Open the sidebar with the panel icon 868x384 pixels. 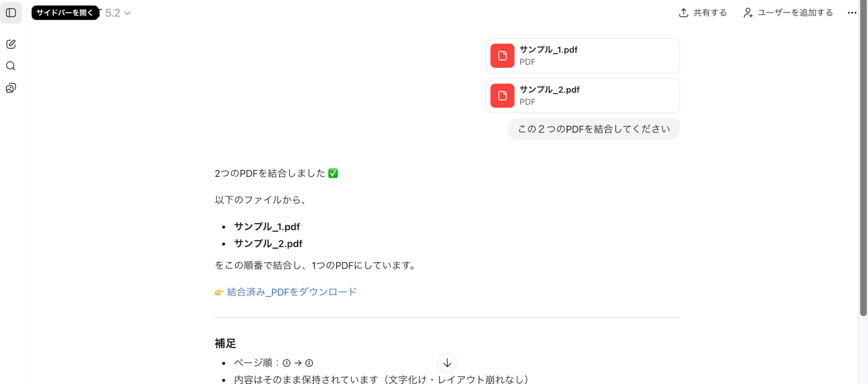click(11, 13)
